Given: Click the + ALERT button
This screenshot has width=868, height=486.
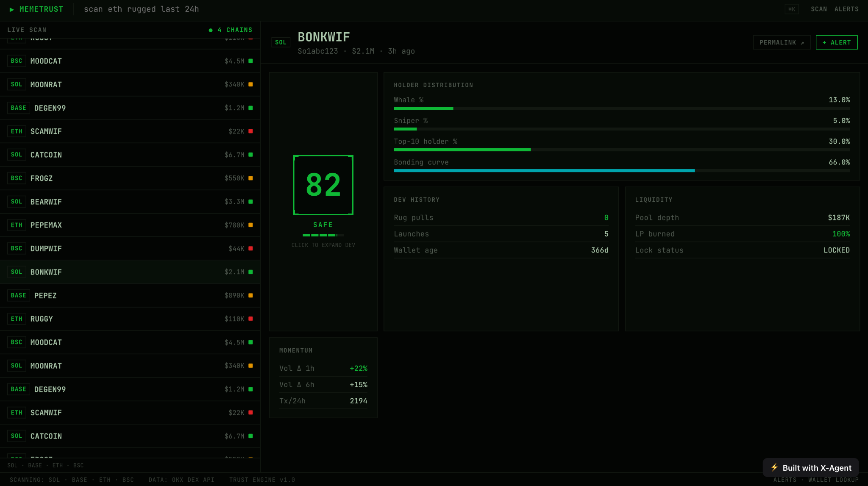Looking at the screenshot, I should point(837,42).
